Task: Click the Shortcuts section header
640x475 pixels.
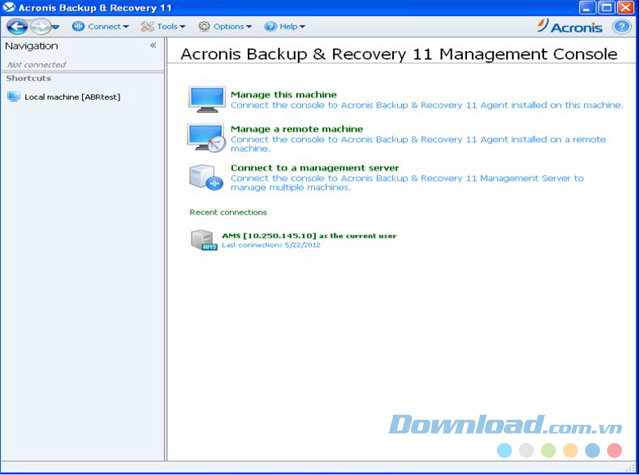Action: [29, 78]
